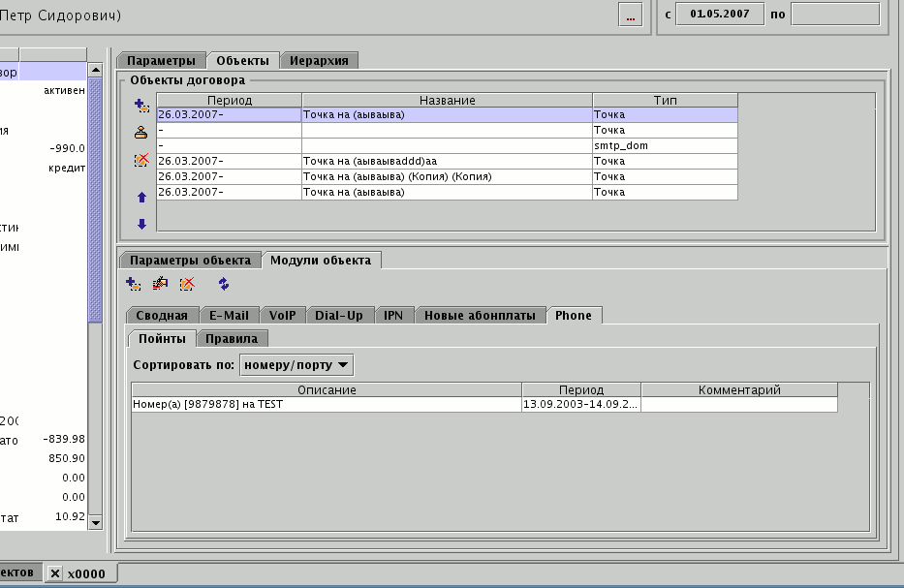Click the delete object icon with the red cross
The height and width of the screenshot is (588, 904).
coord(141,160)
